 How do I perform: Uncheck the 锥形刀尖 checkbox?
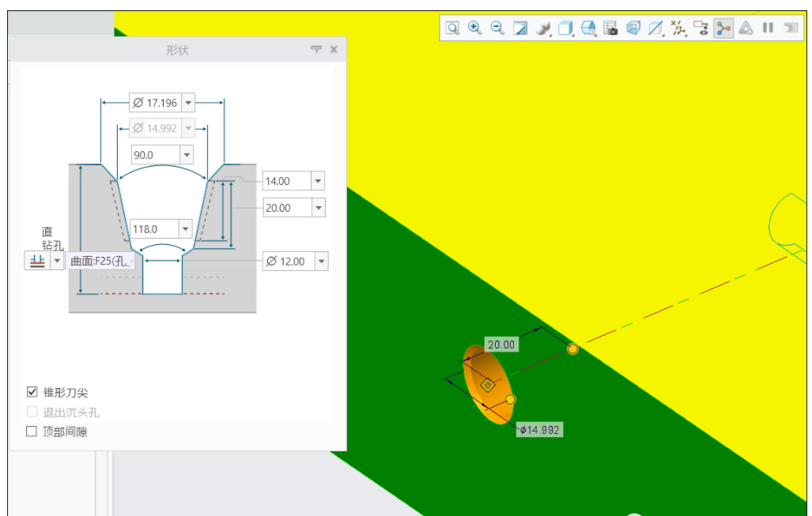pos(32,392)
